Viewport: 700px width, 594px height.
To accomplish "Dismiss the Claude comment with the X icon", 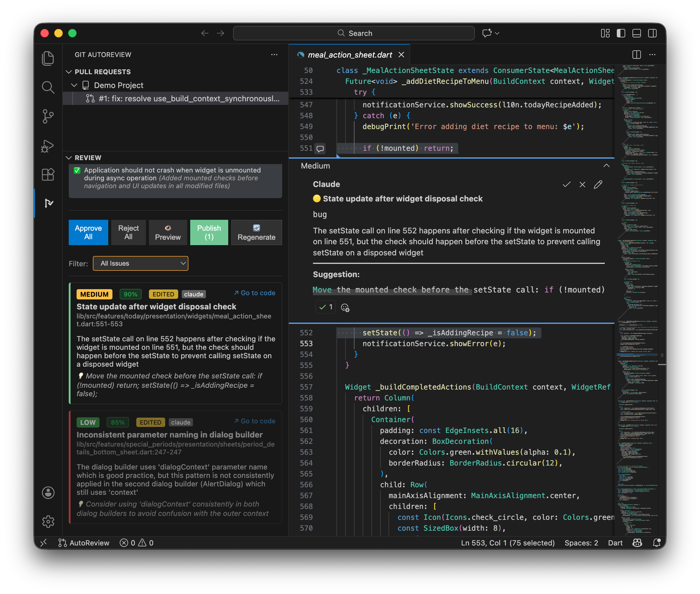I will (x=582, y=185).
